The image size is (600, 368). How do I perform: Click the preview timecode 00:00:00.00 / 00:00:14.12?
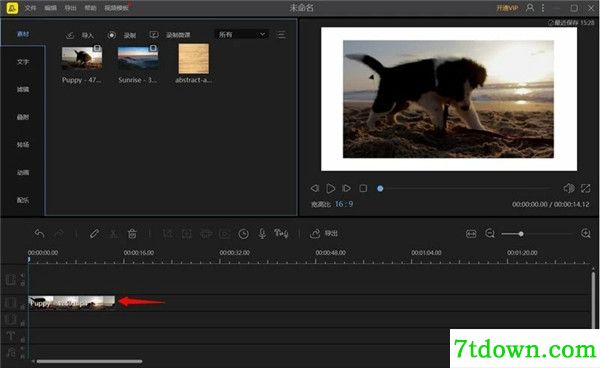(x=551, y=204)
